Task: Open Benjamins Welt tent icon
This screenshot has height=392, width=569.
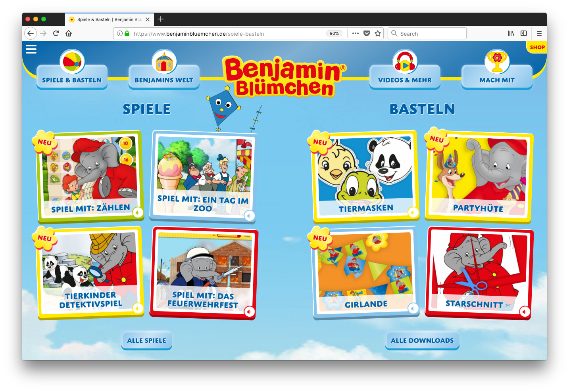Action: pos(164,62)
